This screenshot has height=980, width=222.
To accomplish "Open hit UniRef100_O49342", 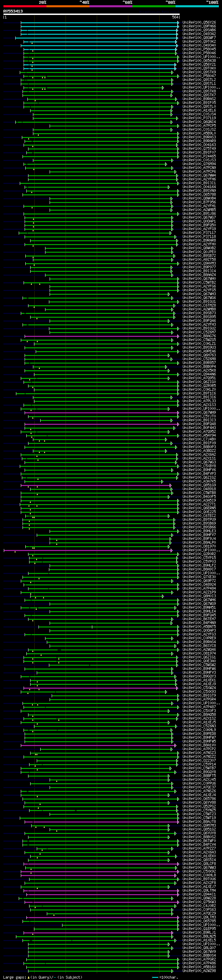I will coord(199,34).
